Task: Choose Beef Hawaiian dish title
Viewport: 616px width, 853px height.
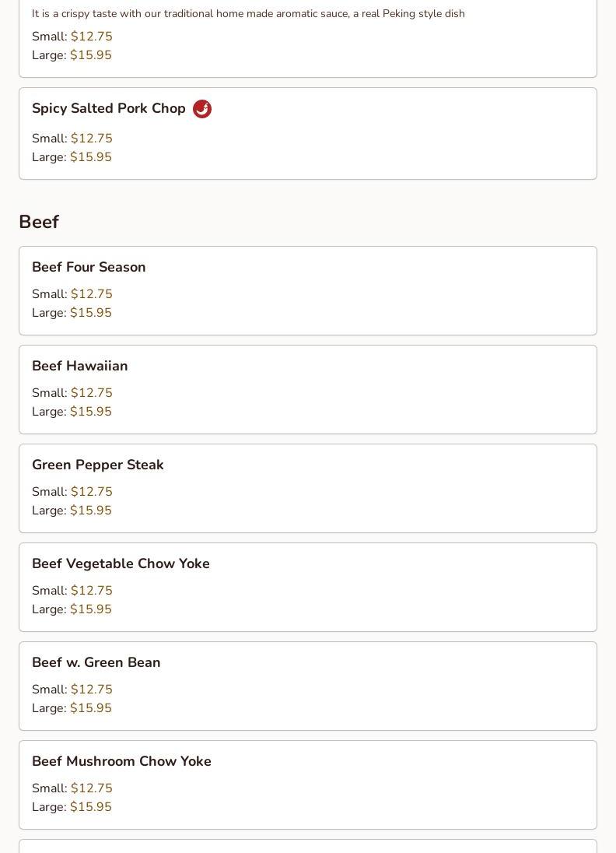Action: (x=80, y=366)
